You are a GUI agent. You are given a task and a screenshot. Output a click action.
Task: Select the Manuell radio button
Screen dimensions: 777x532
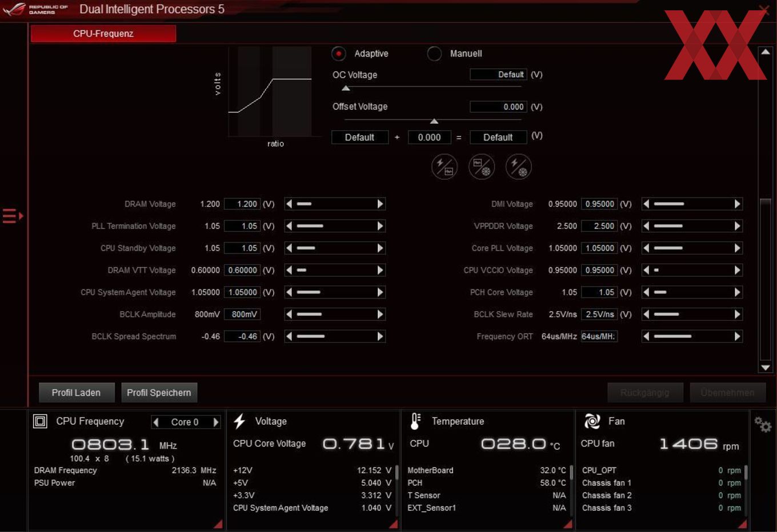(x=434, y=54)
